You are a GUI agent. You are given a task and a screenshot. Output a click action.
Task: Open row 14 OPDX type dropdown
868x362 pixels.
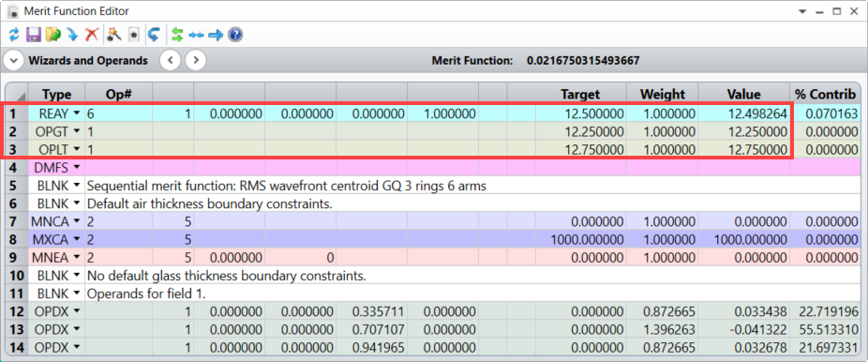click(x=76, y=348)
